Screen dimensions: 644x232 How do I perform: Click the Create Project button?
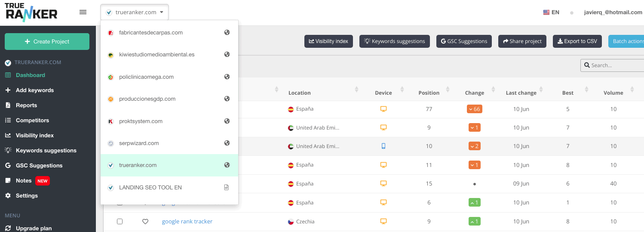pos(47,41)
